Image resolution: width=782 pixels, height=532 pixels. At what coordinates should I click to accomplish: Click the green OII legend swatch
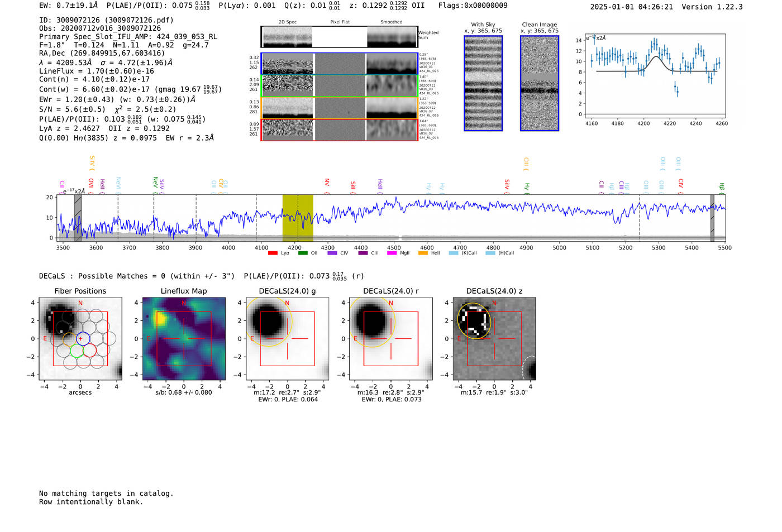[303, 253]
